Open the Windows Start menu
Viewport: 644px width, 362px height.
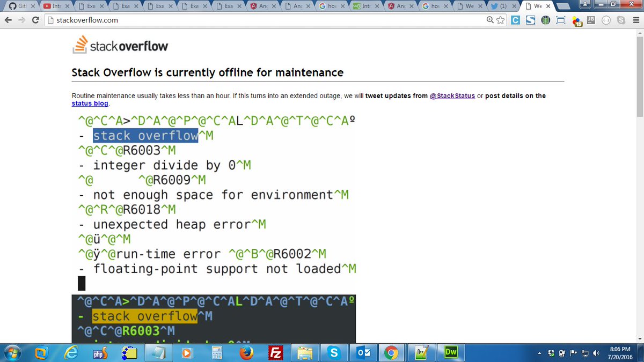pos(11,353)
